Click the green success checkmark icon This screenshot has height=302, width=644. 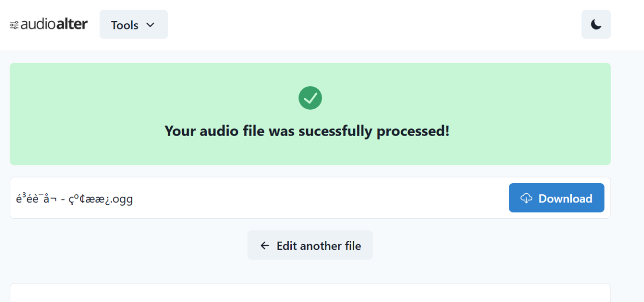point(310,97)
